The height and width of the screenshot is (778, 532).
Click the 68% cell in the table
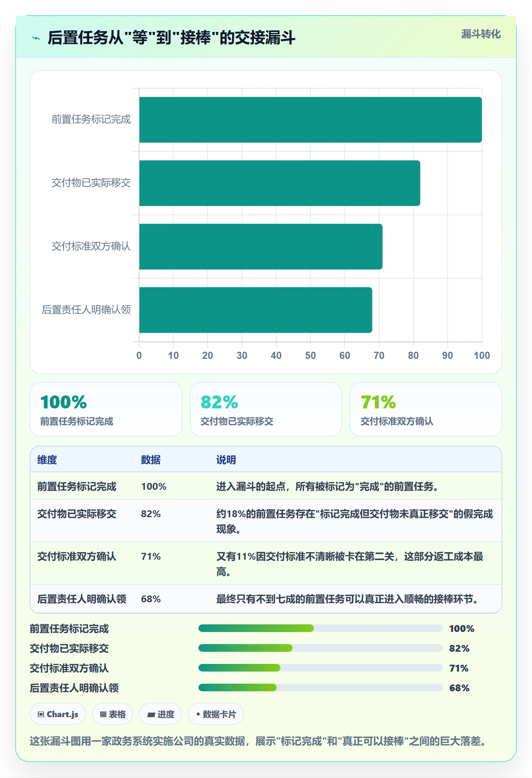[151, 599]
